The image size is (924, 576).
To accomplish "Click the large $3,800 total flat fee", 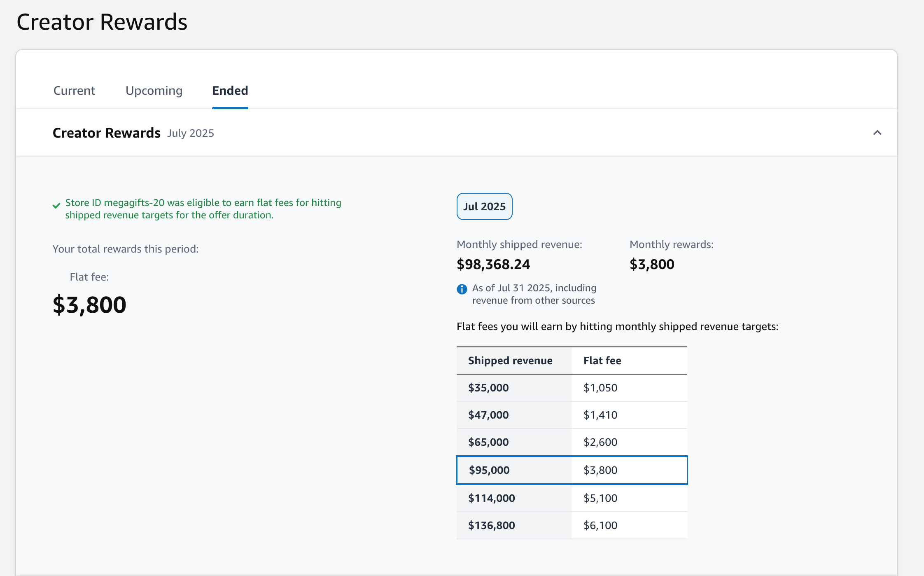I will (89, 305).
